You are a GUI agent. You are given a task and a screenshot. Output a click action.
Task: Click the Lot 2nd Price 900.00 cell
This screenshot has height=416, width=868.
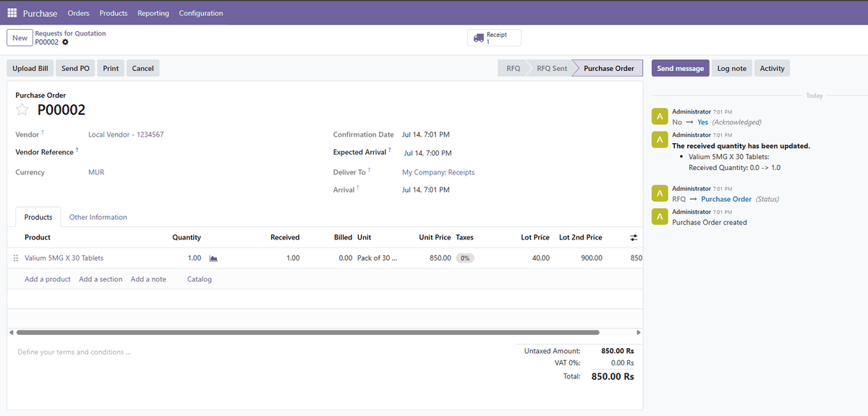592,258
